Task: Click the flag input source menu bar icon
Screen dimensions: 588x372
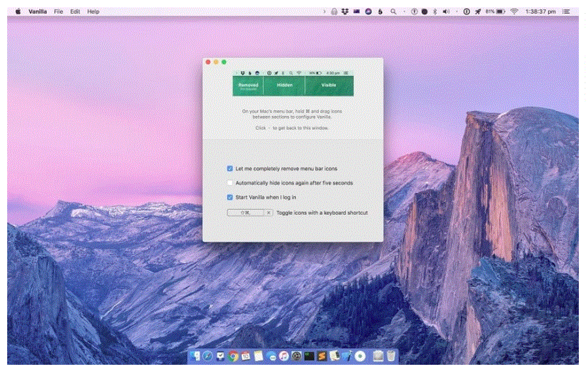Action: [356, 12]
